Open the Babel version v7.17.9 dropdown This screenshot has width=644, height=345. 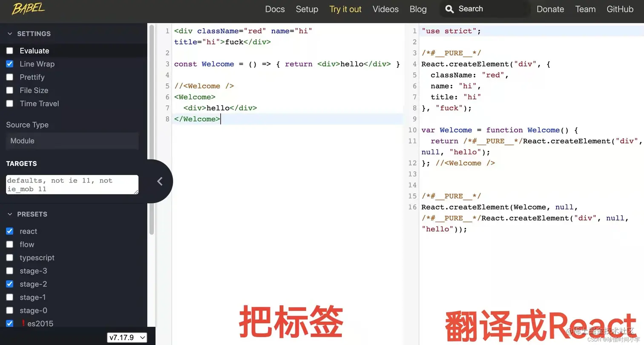(126, 337)
